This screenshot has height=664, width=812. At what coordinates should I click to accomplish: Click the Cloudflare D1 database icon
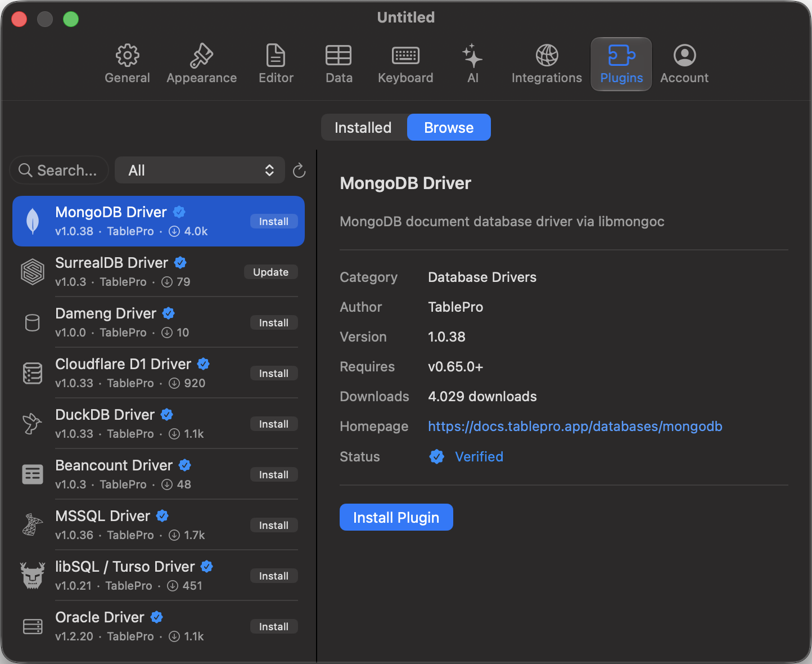click(x=33, y=373)
